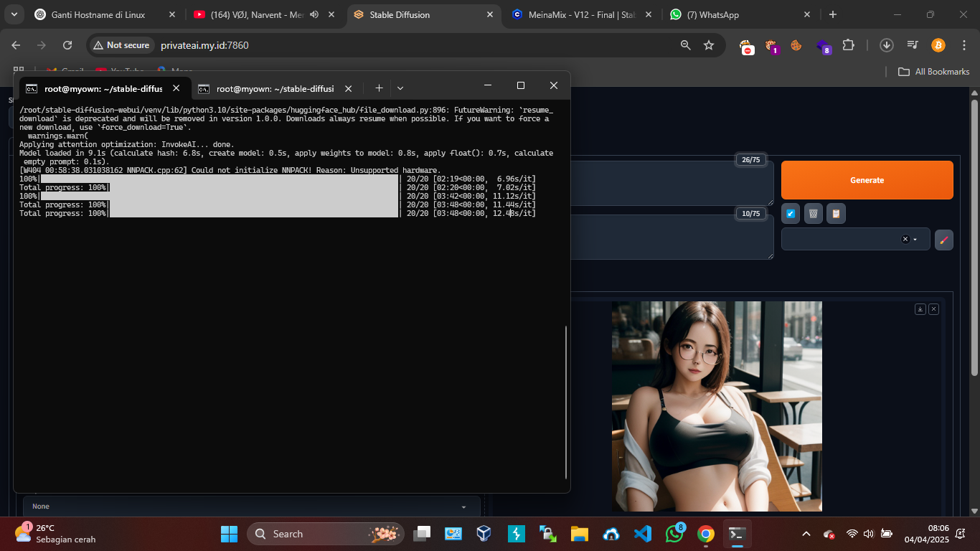The height and width of the screenshot is (551, 980).
Task: Open a new Chrome tab
Action: [832, 14]
